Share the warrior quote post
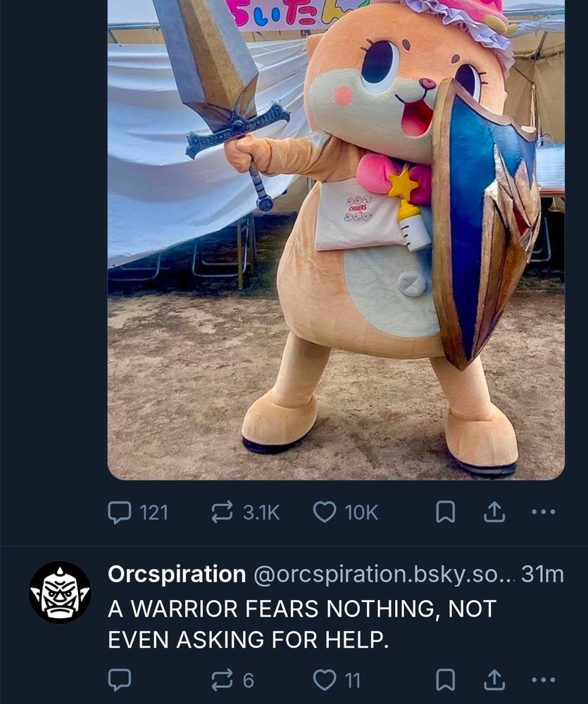This screenshot has width=588, height=704. pos(496,679)
